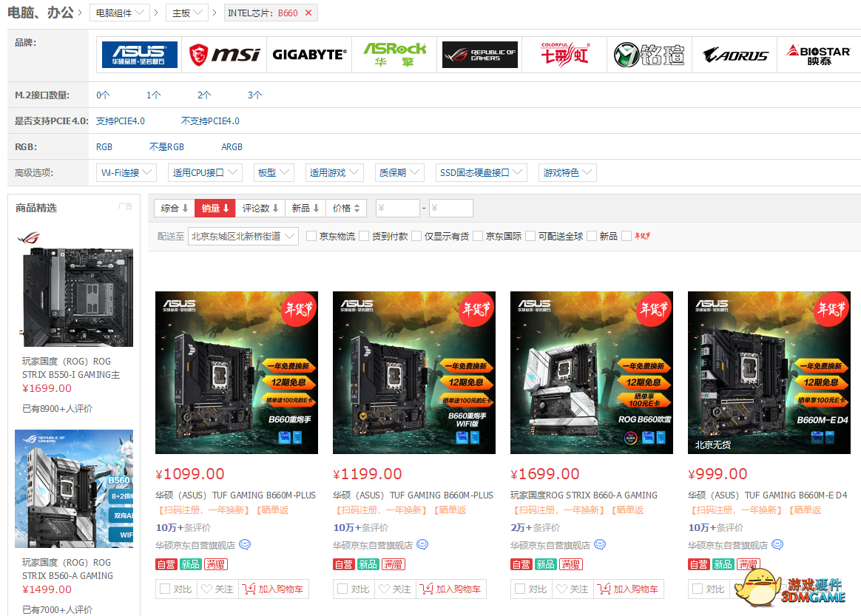Open 板型 dropdown
The width and height of the screenshot is (861, 616).
point(274,172)
